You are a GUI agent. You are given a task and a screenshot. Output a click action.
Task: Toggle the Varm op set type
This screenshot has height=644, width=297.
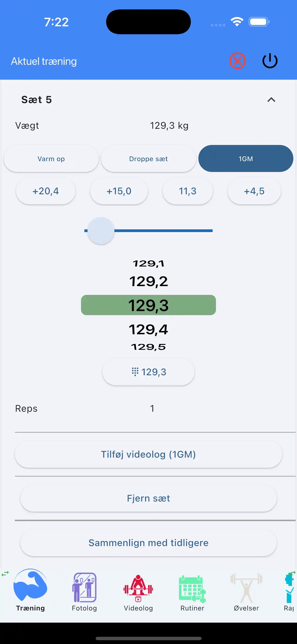pos(51,159)
